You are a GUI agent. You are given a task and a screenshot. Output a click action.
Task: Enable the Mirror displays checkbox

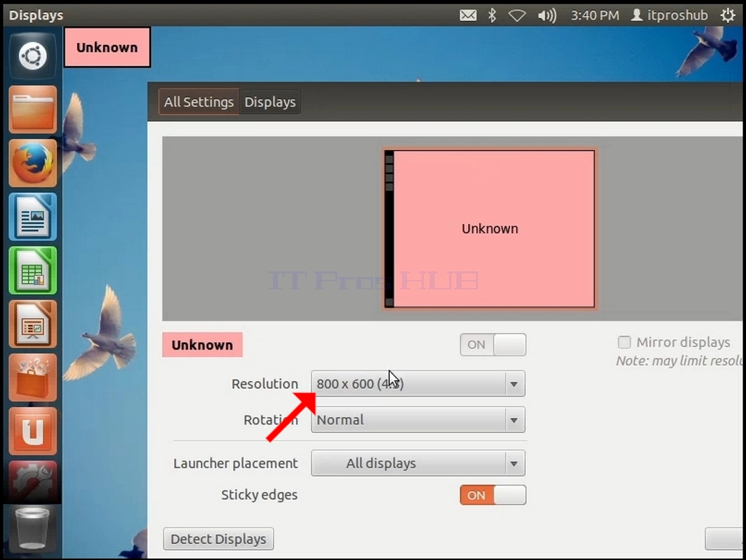tap(624, 342)
